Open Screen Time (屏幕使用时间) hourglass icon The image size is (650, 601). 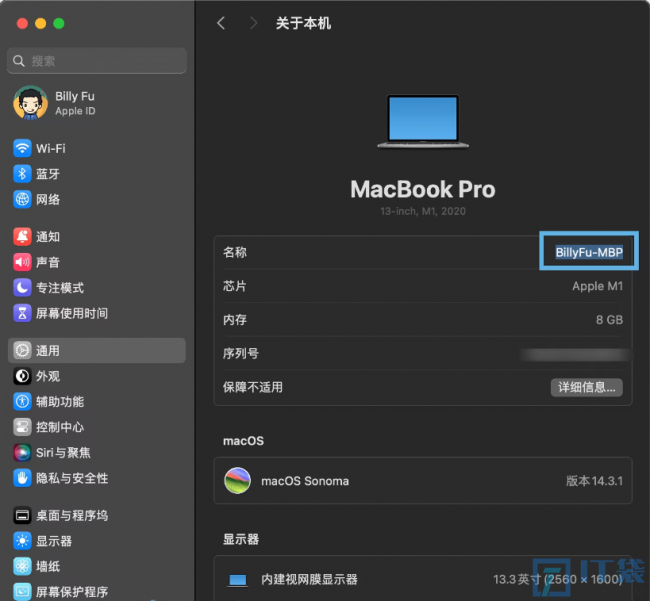22,313
